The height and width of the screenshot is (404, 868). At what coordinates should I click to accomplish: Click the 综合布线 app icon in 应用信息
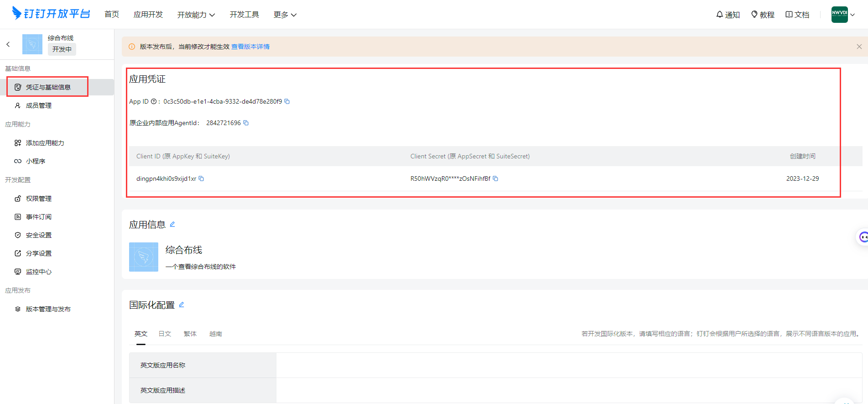[144, 257]
